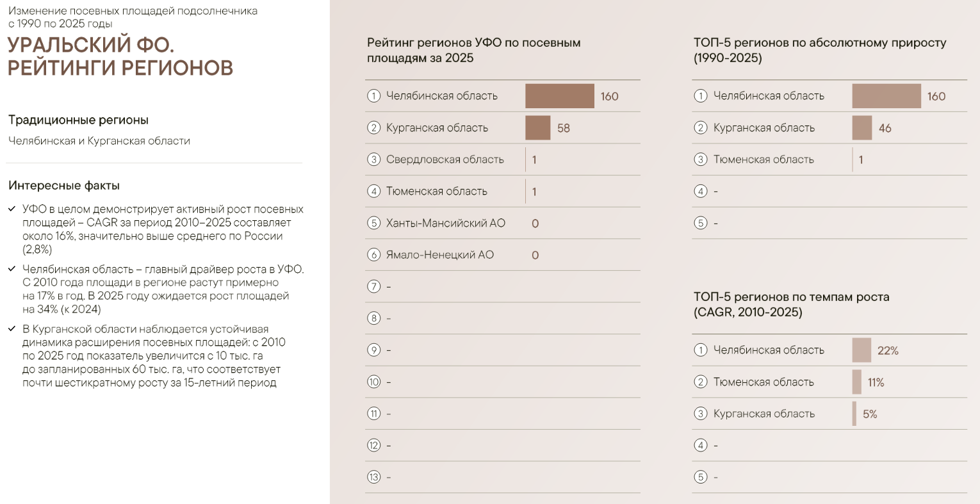
Task: Click the checkmark beside Челябинская область driver fact
Action: pyautogui.click(x=12, y=269)
